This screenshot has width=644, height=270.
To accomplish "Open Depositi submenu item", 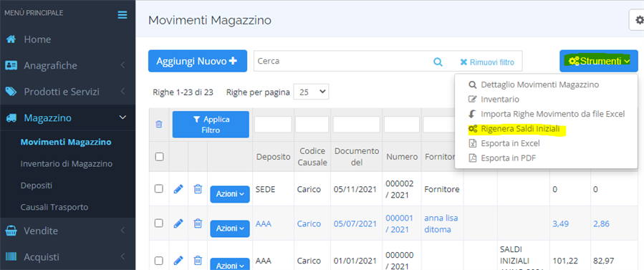I will pyautogui.click(x=36, y=185).
